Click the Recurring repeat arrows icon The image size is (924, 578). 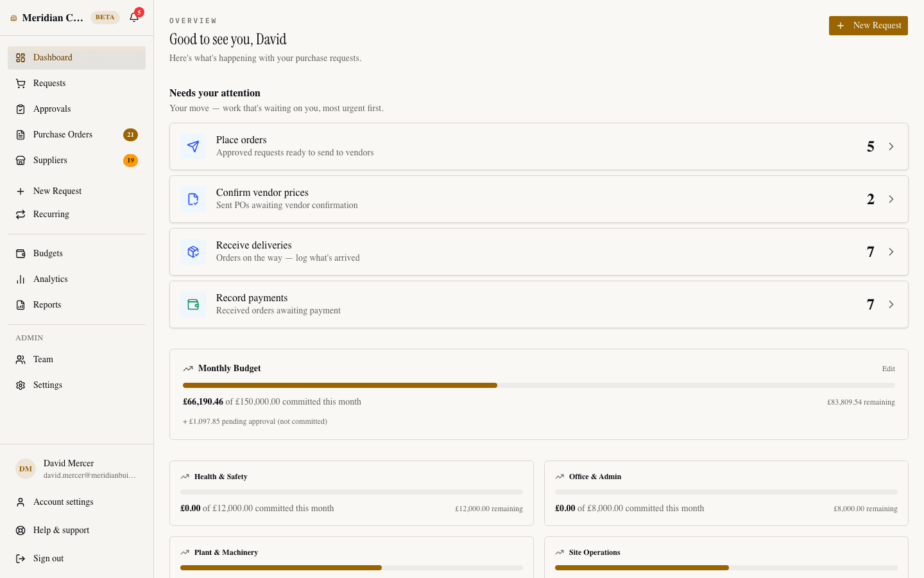click(x=21, y=215)
